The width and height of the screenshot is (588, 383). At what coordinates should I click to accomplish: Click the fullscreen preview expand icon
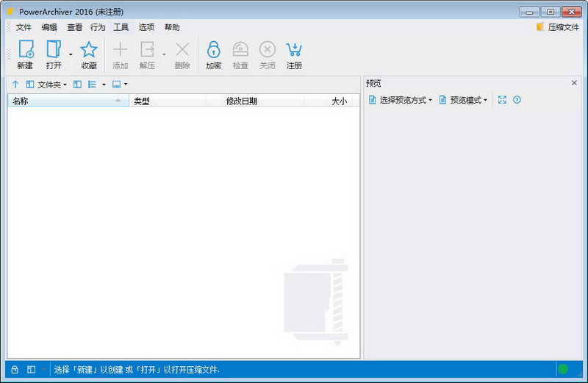(502, 100)
